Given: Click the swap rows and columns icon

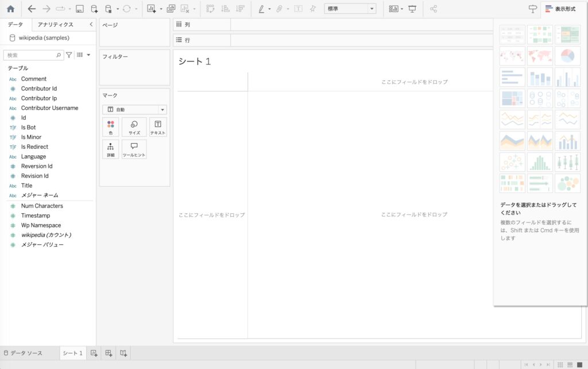Looking at the screenshot, I should (210, 9).
